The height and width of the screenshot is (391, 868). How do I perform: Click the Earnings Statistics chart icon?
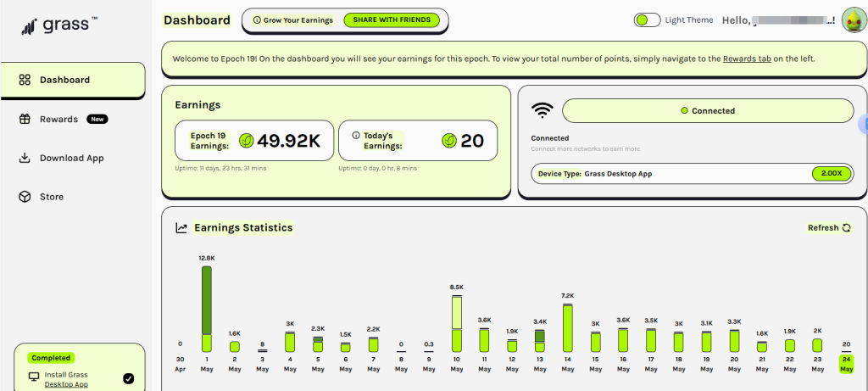point(181,227)
